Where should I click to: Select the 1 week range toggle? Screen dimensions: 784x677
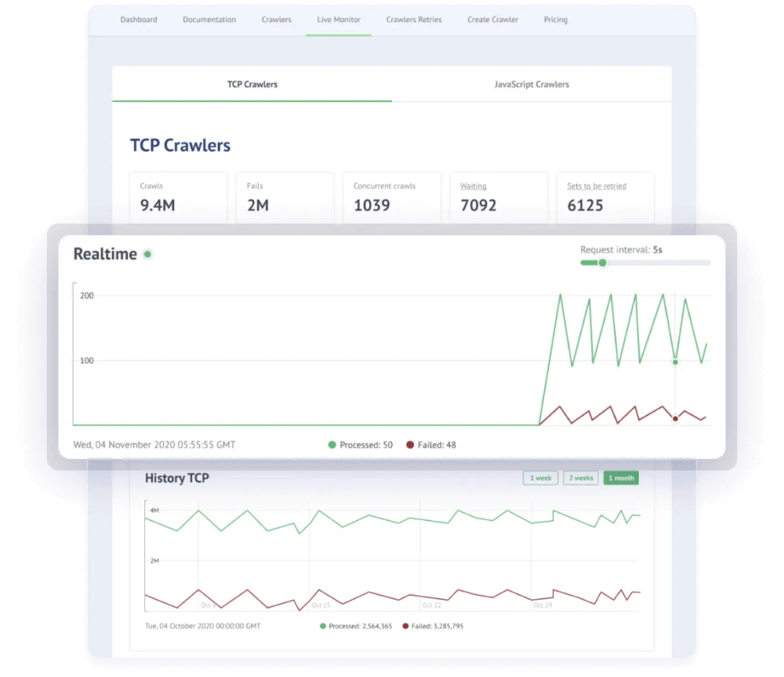[x=540, y=477]
